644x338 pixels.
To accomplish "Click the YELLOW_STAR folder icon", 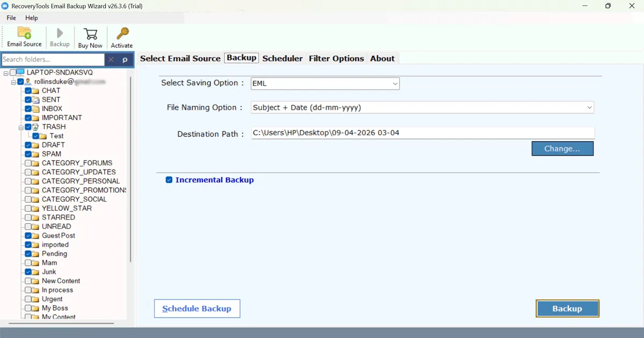I will [36, 208].
